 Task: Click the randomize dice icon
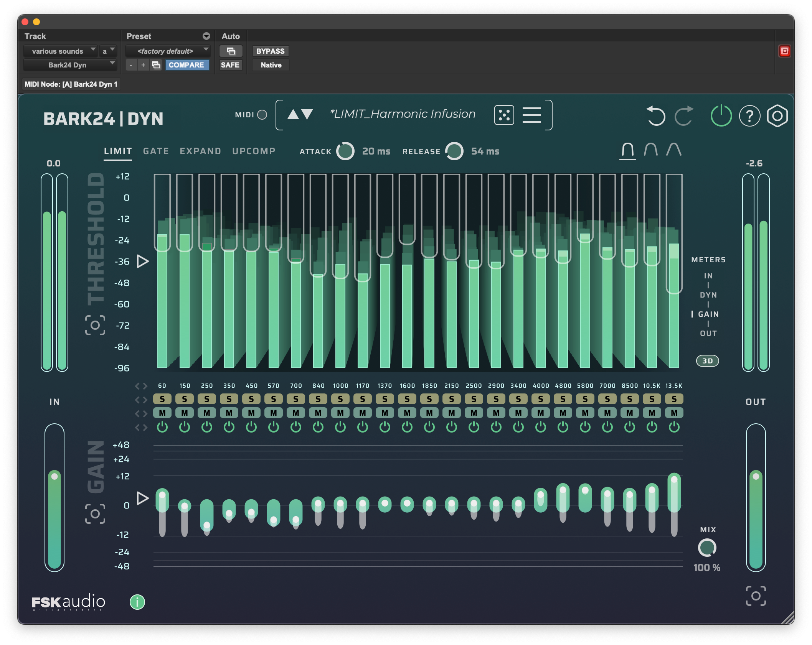coord(504,115)
